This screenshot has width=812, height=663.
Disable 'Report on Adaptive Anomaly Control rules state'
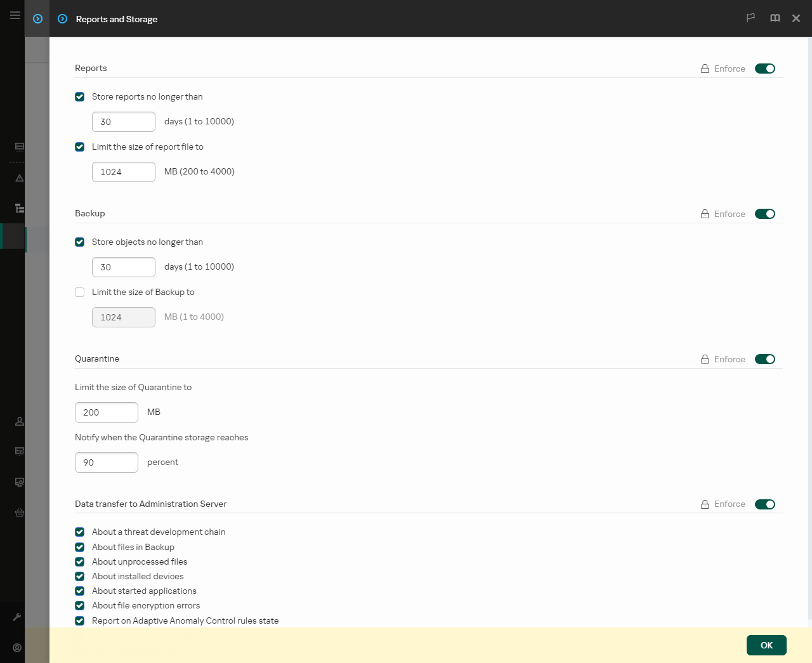tap(79, 620)
